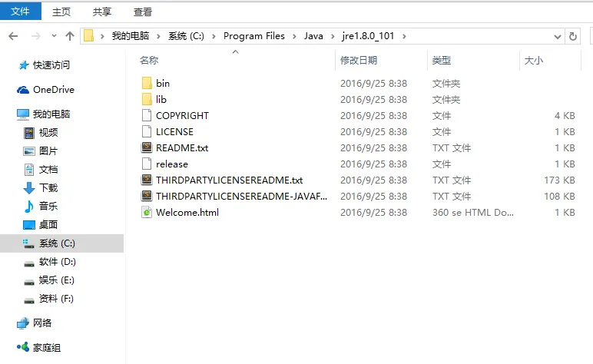Image resolution: width=593 pixels, height=364 pixels.
Task: Open the Homegroup (家庭组) icon
Action: [23, 347]
